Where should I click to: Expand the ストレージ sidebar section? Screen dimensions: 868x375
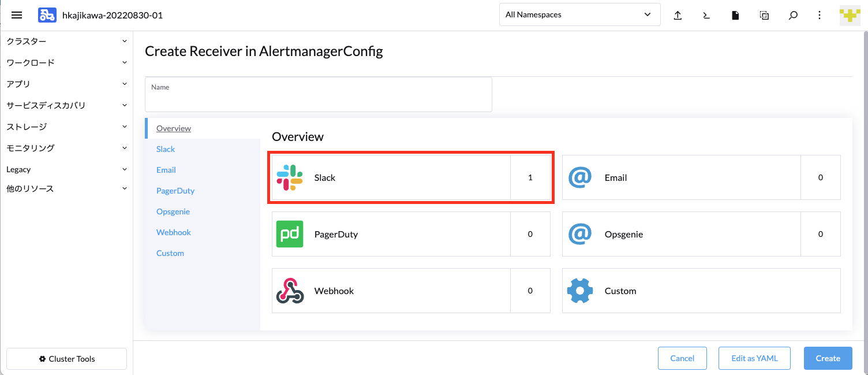67,127
